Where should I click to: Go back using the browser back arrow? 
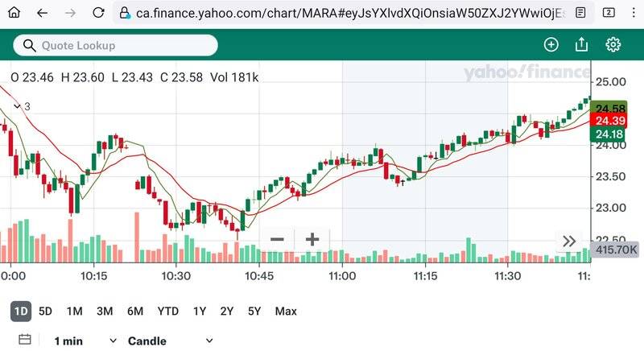(42, 13)
